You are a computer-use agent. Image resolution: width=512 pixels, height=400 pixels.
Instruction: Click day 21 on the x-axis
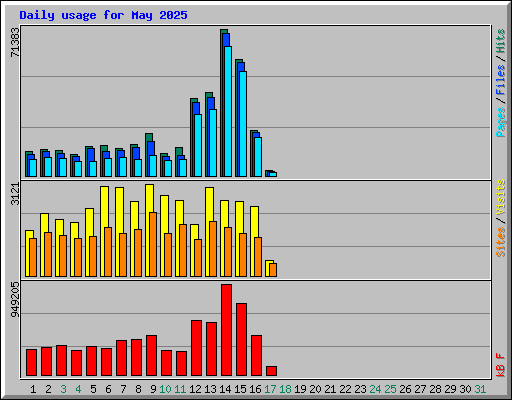pos(330,389)
